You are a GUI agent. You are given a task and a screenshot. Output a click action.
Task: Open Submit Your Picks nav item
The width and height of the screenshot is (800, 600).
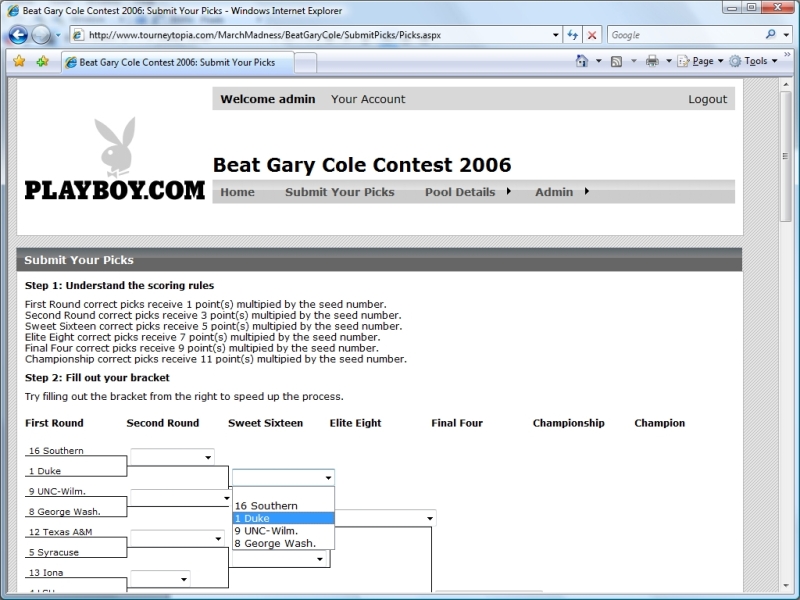340,192
